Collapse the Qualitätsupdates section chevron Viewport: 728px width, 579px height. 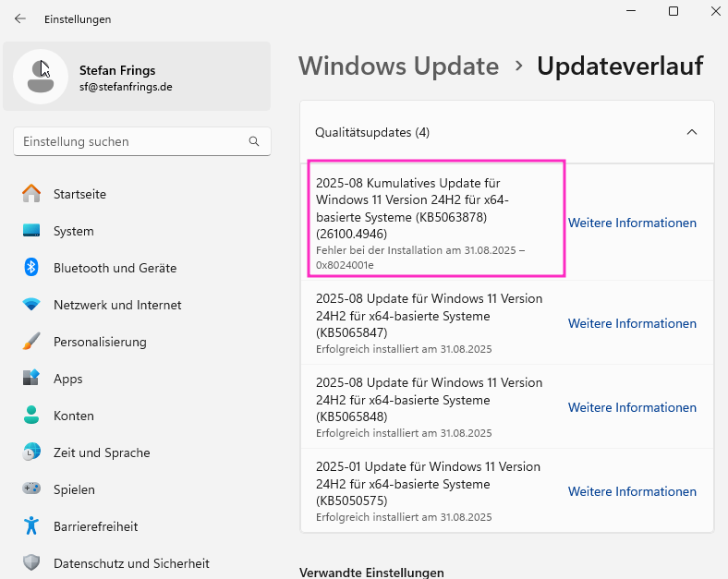692,132
